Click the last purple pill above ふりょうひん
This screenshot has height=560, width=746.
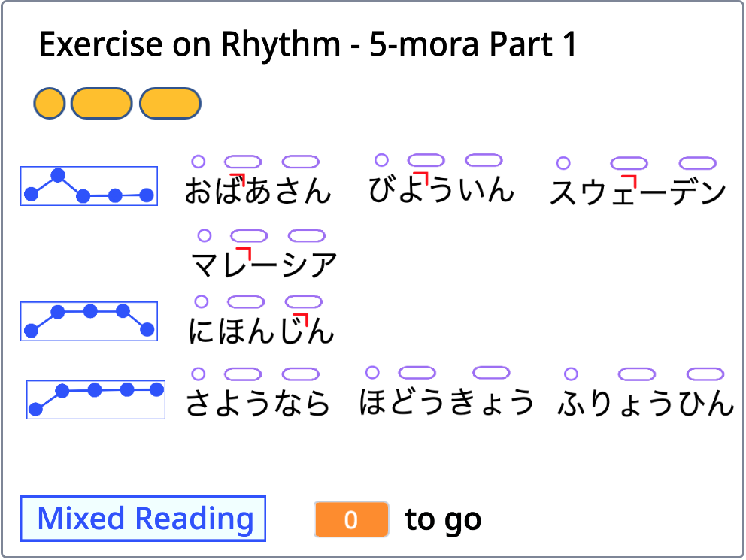705,374
